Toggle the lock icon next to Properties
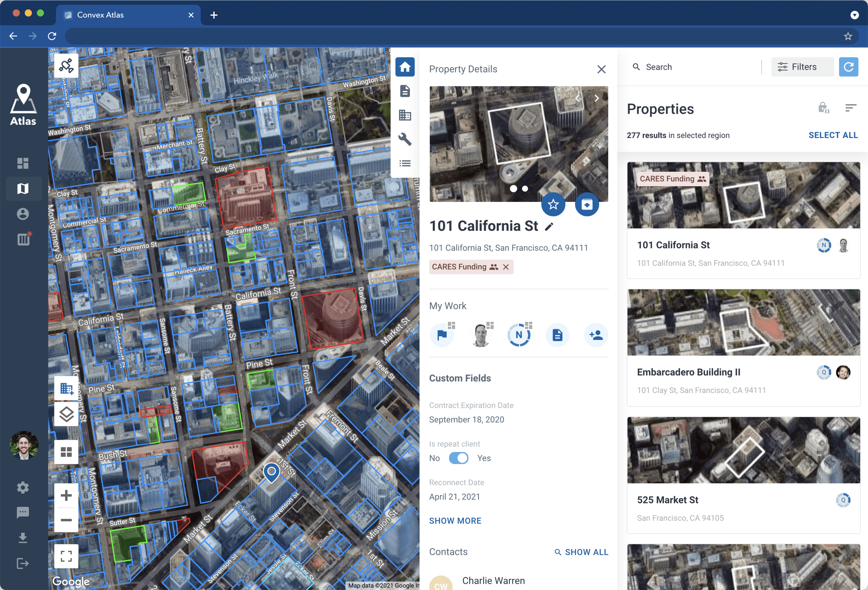Viewport: 868px width, 590px height. point(823,108)
